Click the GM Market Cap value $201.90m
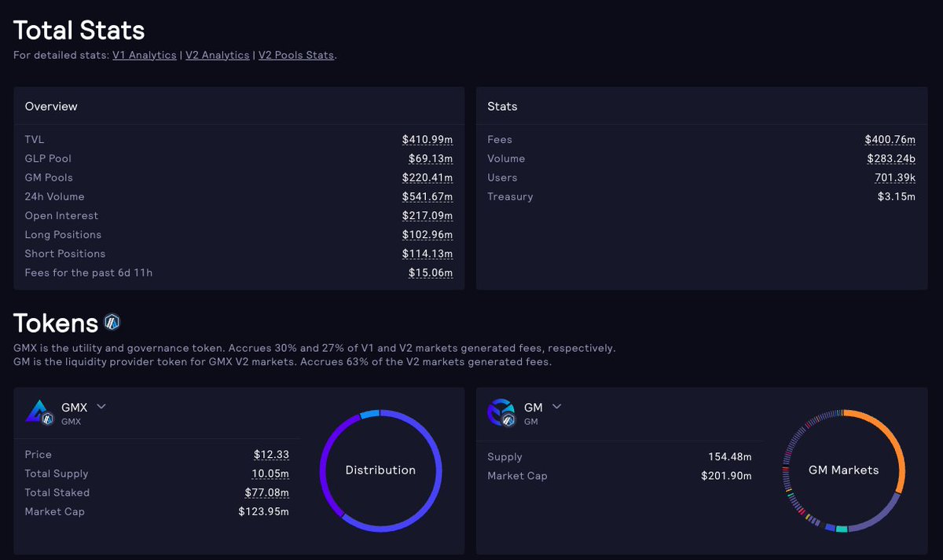This screenshot has width=943, height=560. pyautogui.click(x=727, y=476)
